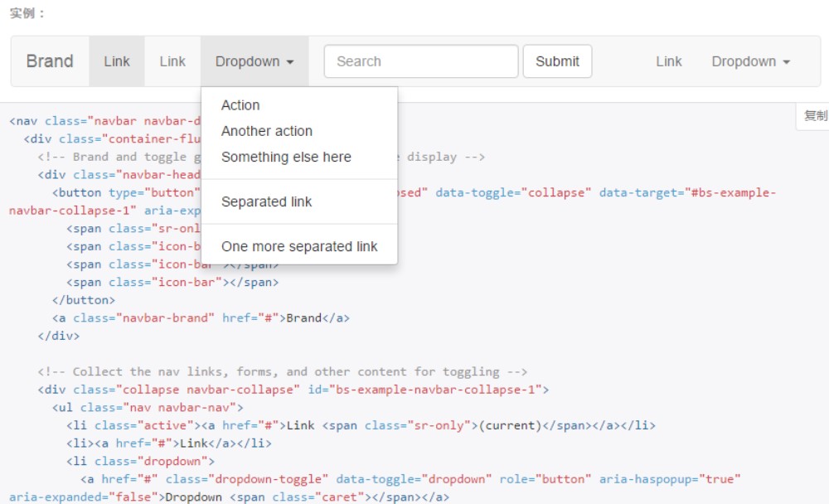The height and width of the screenshot is (504, 829).
Task: Collapse the open Dropdown toggle in navbar
Action: tap(254, 61)
